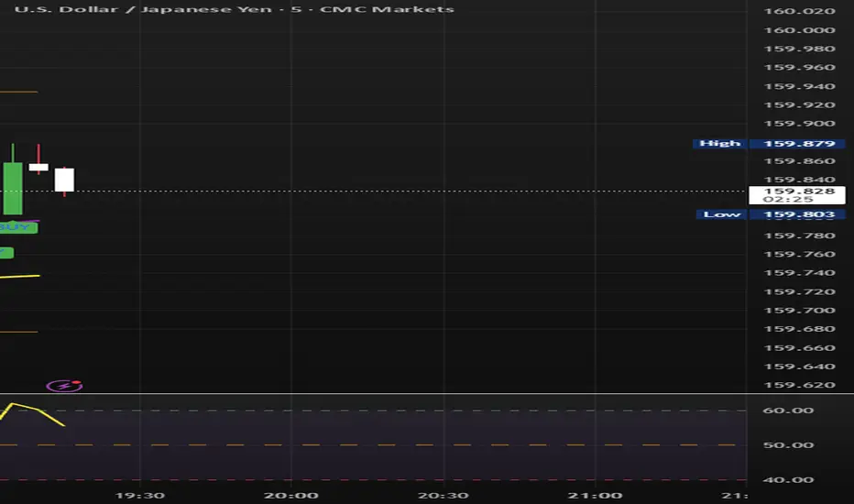Click the High price label 159.879
This screenshot has height=504, width=854.
tap(797, 144)
